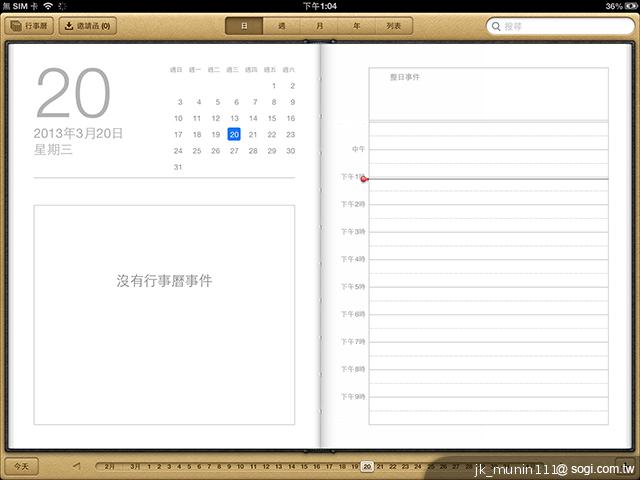Pick March 27 in the mini calendar
Viewport: 640px width, 480px height.
point(234,151)
